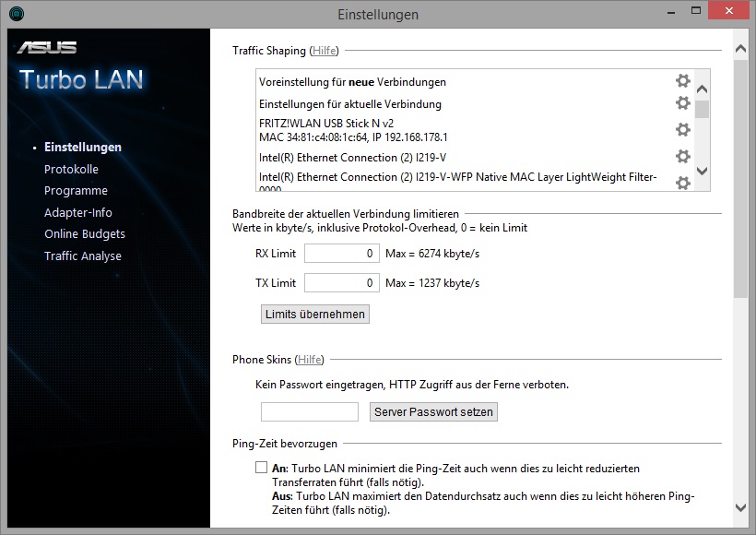
Task: Close the Einstellungen window
Action: [729, 11]
